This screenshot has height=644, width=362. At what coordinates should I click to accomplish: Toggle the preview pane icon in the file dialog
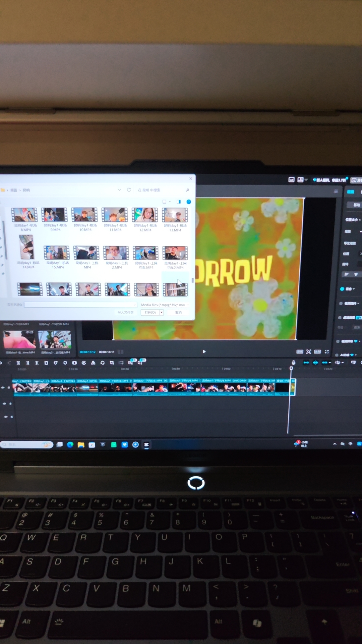pos(179,202)
